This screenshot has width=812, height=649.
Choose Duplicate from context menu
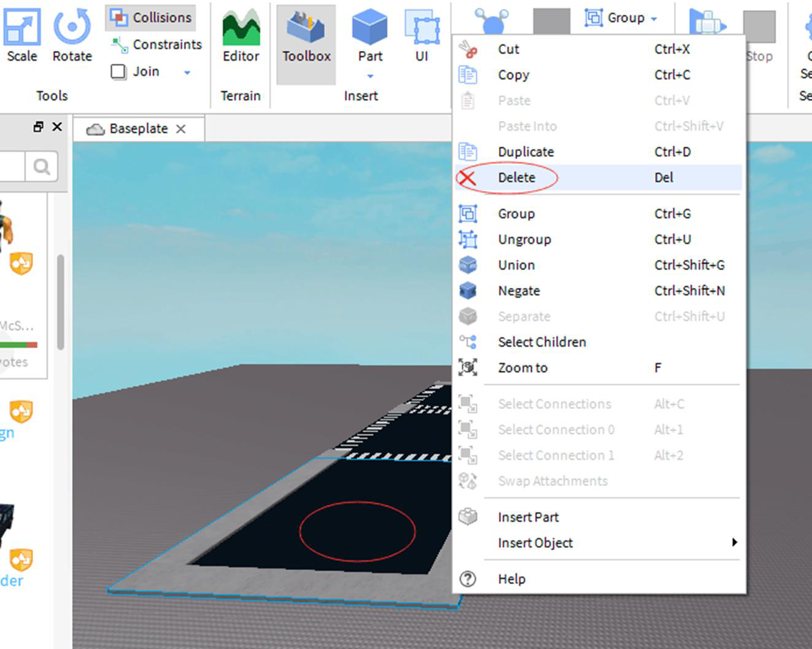click(x=598, y=152)
